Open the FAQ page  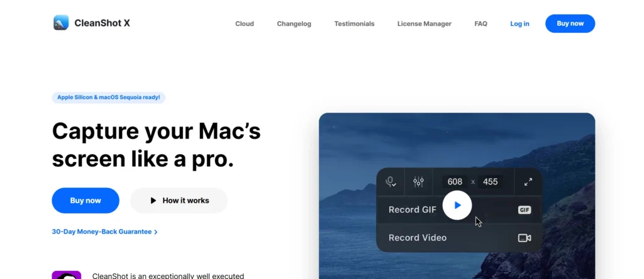pyautogui.click(x=480, y=24)
